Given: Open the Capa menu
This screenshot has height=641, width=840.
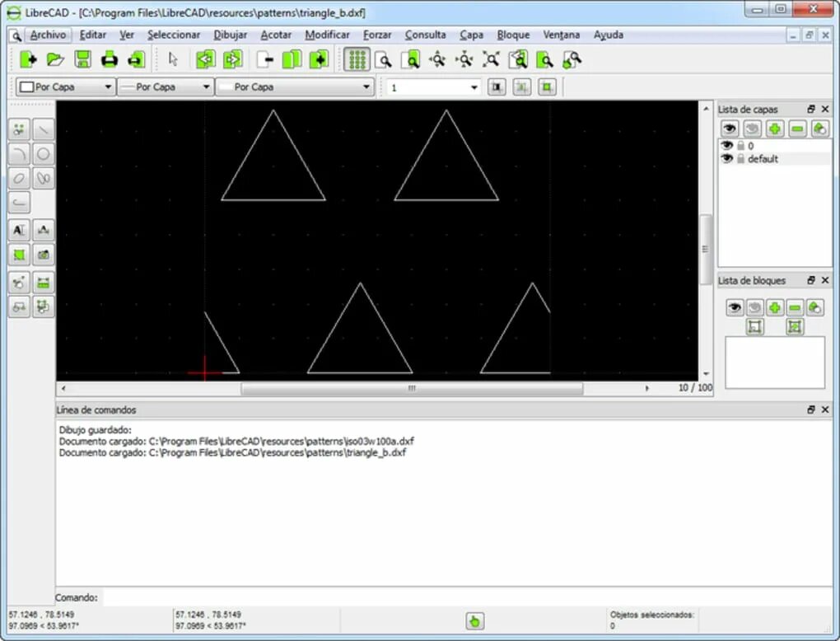Looking at the screenshot, I should click(471, 35).
